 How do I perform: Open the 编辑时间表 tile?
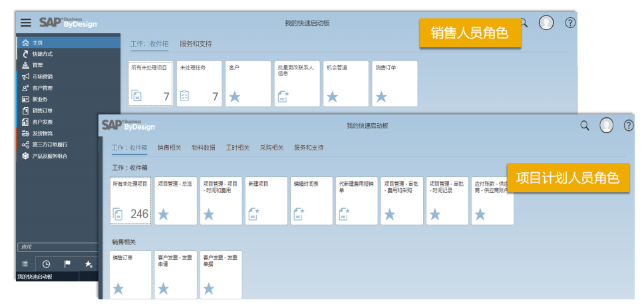click(311, 200)
